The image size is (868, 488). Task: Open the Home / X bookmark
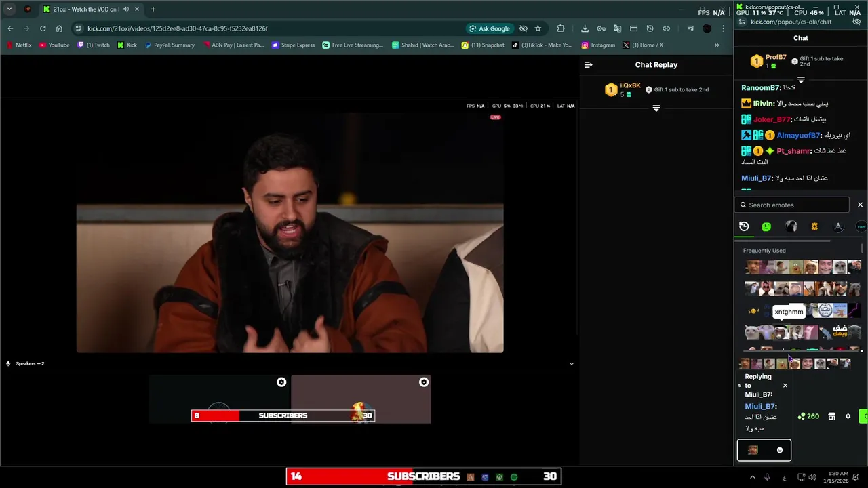[643, 45]
